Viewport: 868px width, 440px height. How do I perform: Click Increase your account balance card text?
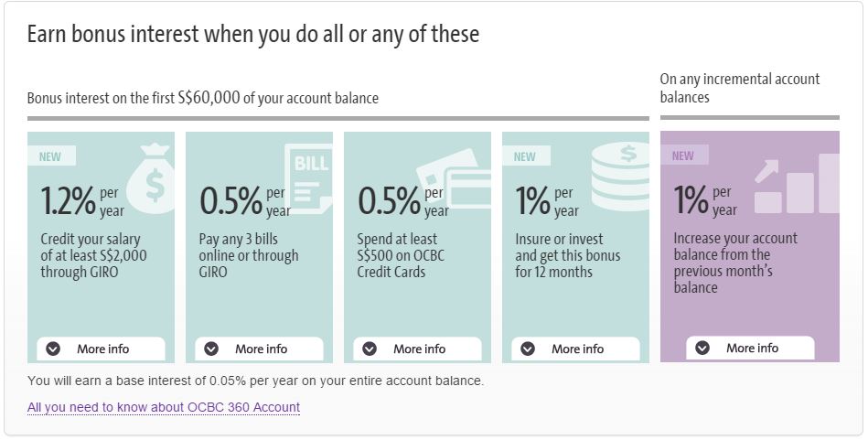point(735,263)
